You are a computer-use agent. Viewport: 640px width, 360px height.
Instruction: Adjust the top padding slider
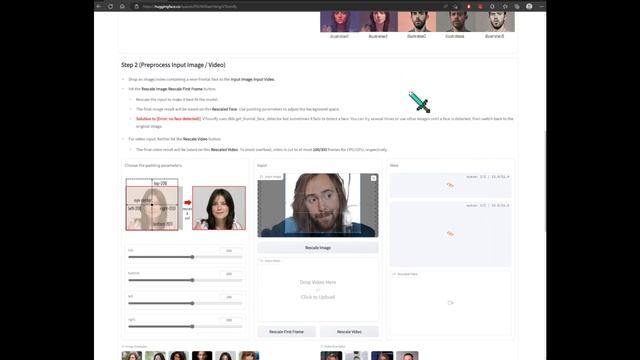point(185,257)
